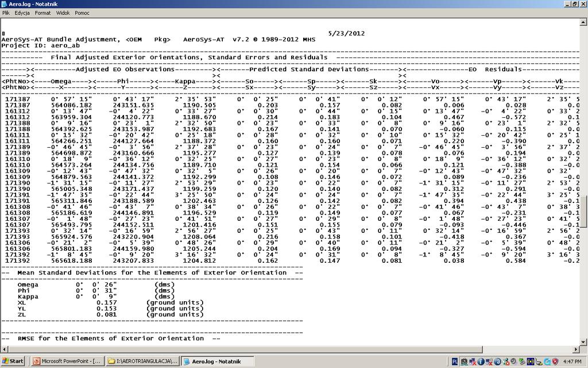
Task: Click the Windows Start button
Action: pyautogui.click(x=13, y=361)
